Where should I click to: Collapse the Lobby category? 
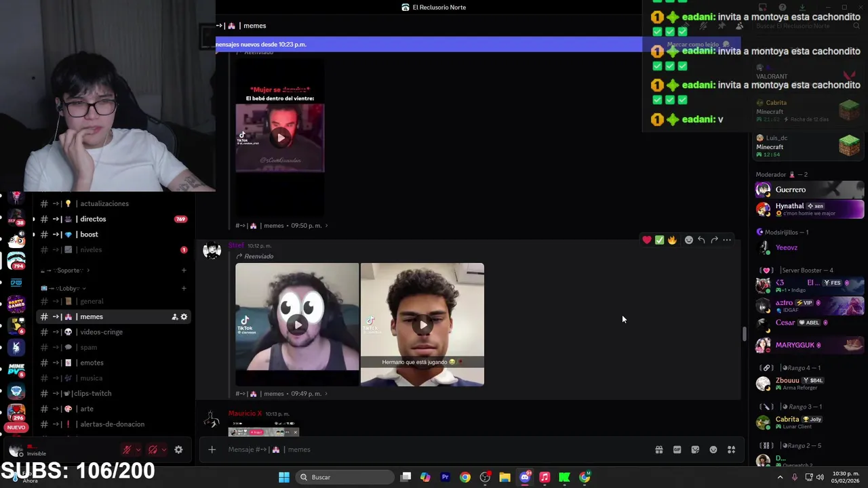[x=64, y=288]
